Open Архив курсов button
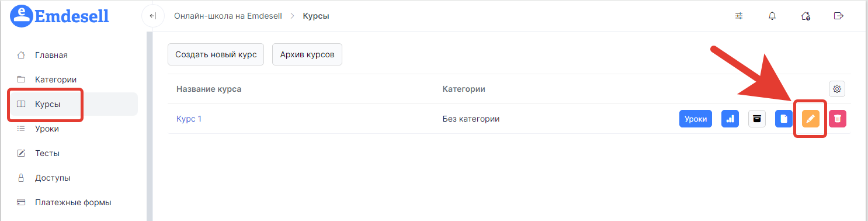This screenshot has width=868, height=221. coord(307,54)
